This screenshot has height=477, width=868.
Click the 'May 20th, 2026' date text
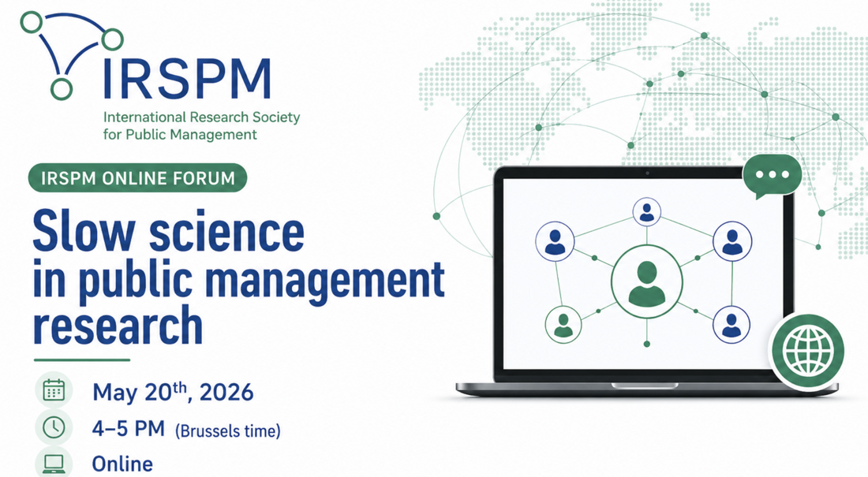click(x=173, y=392)
